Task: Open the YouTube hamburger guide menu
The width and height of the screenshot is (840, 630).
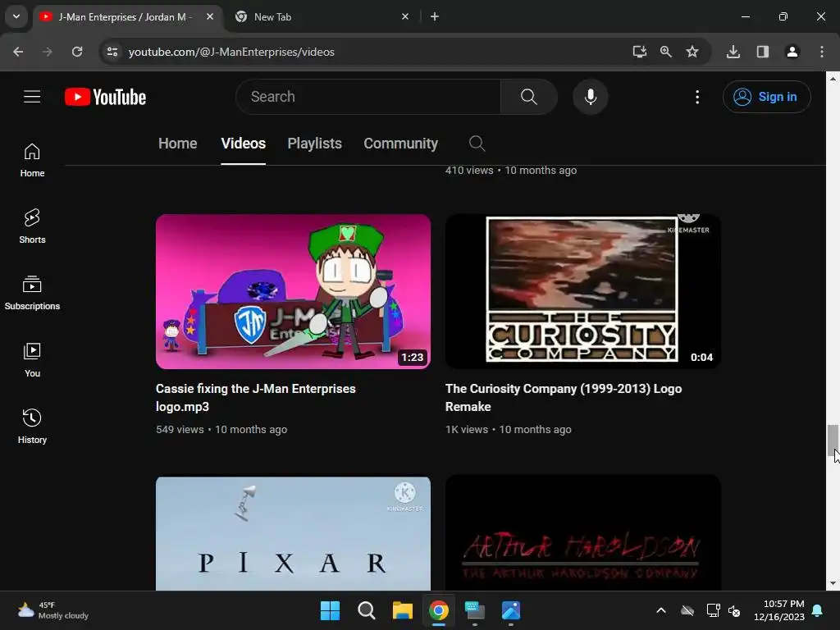Action: tap(32, 97)
